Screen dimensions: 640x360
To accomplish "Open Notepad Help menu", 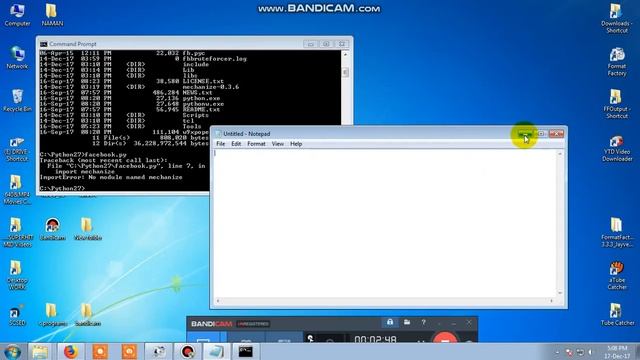I will pos(296,144).
